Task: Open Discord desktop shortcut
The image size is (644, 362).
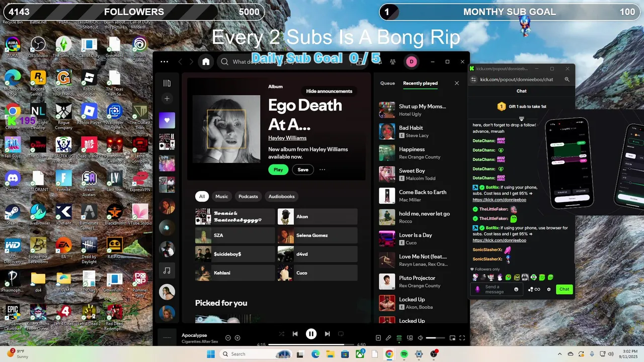Action: tap(13, 182)
